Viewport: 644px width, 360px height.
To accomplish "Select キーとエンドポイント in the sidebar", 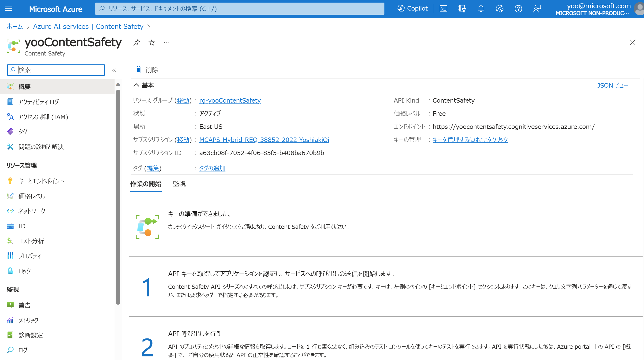I will 41,181.
